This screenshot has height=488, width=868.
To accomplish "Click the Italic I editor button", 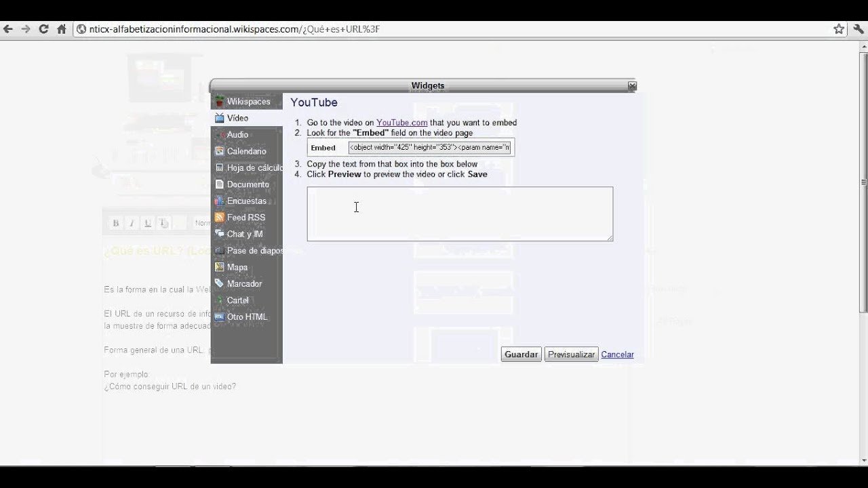I will [132, 223].
